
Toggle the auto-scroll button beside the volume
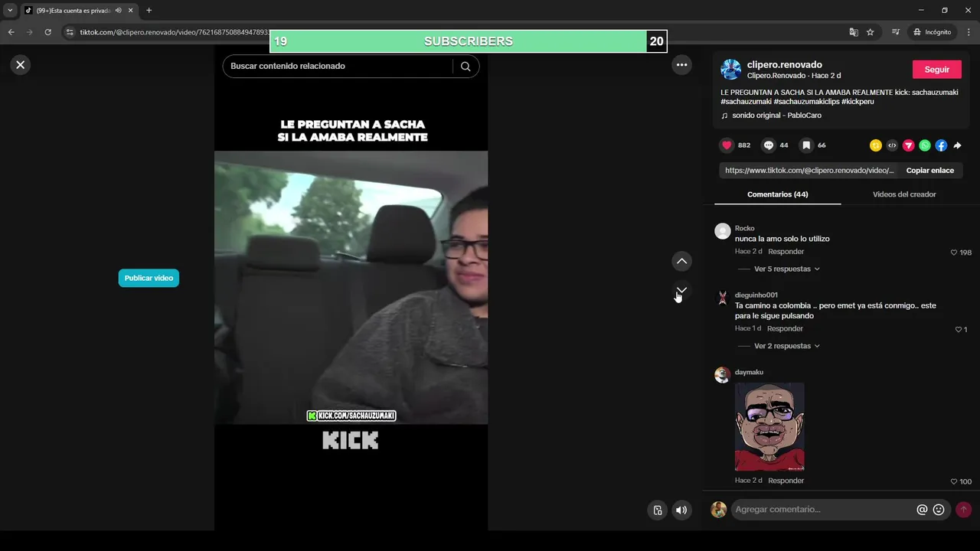pyautogui.click(x=657, y=510)
